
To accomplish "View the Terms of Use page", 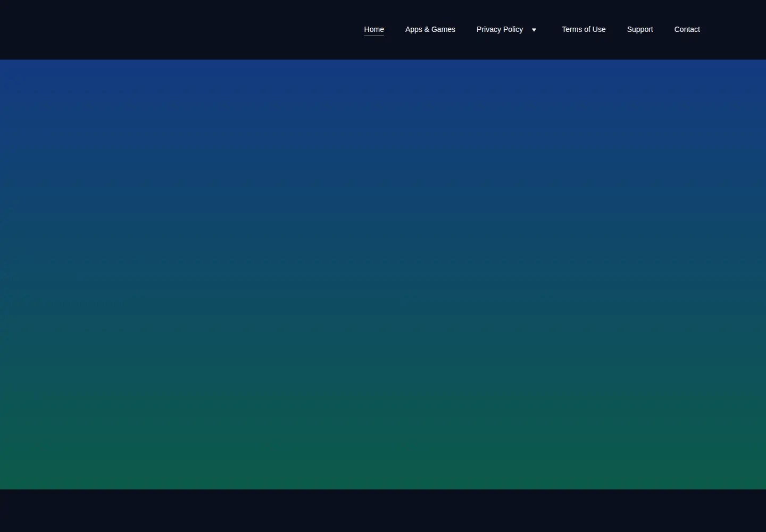I will click(584, 29).
